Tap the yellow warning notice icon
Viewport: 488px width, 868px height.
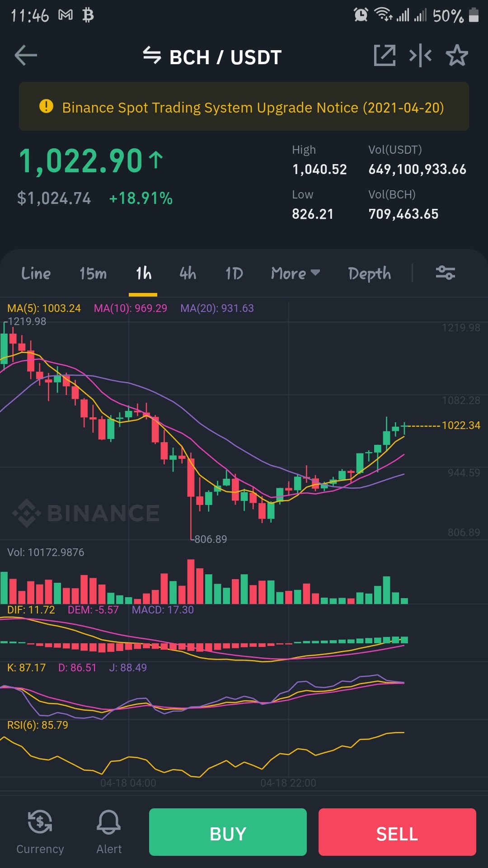46,107
